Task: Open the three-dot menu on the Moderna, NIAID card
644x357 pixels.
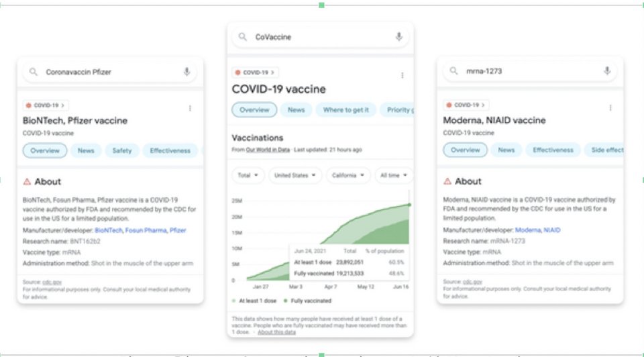Action: click(610, 107)
